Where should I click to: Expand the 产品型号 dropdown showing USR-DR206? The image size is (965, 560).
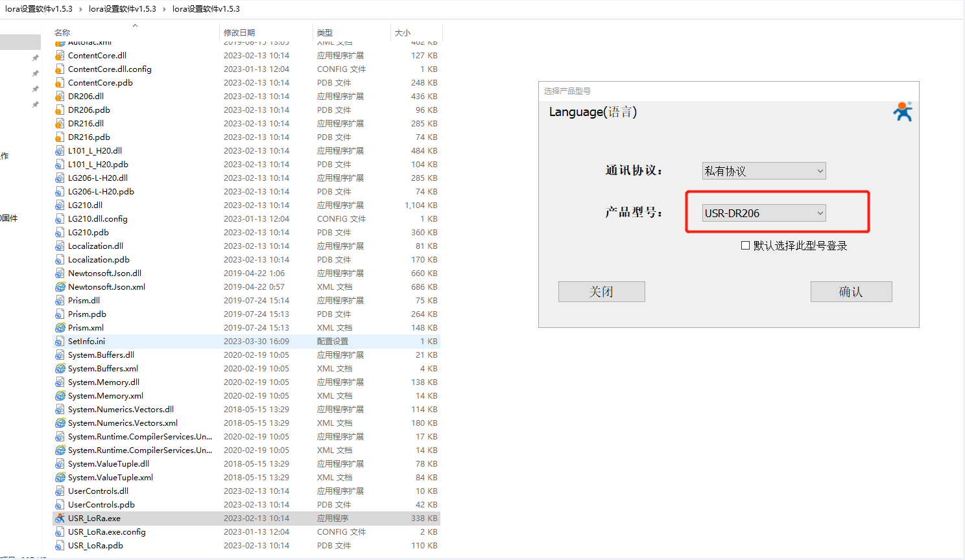coord(763,213)
